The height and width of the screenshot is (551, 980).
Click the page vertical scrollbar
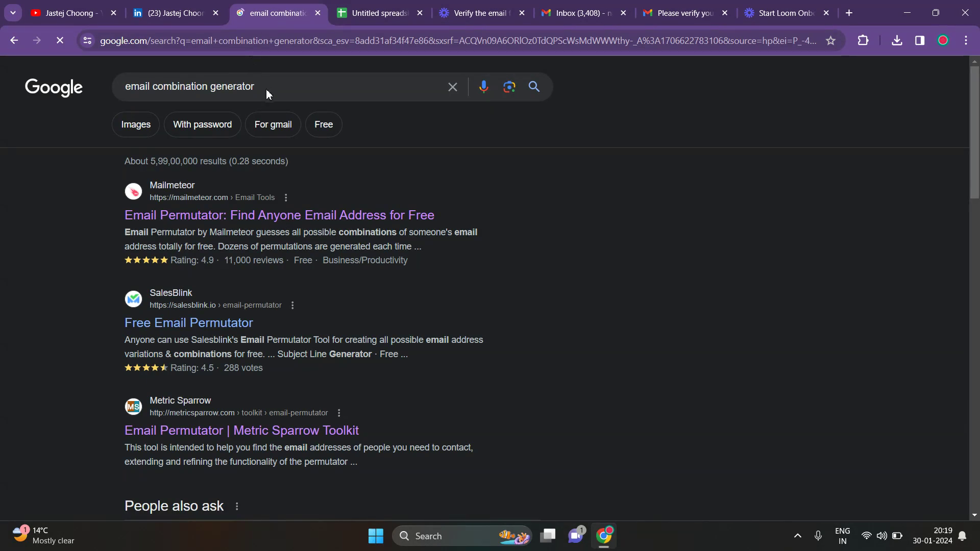974,133
